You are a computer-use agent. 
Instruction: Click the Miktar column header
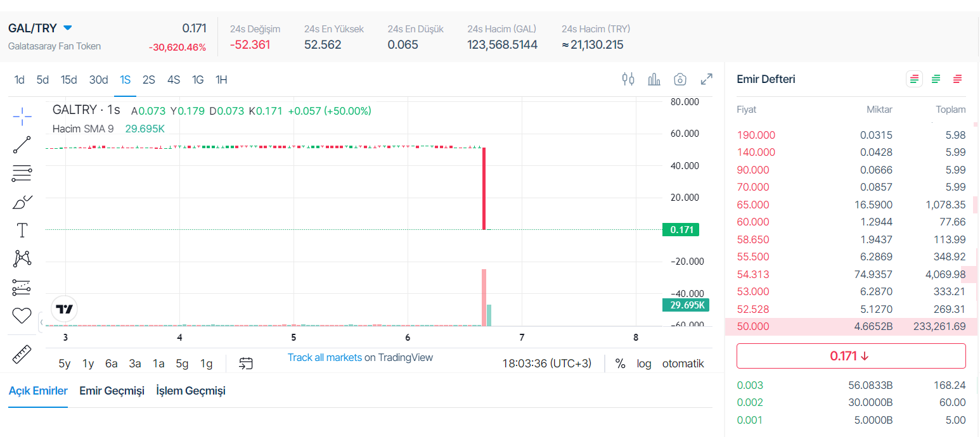(x=879, y=110)
